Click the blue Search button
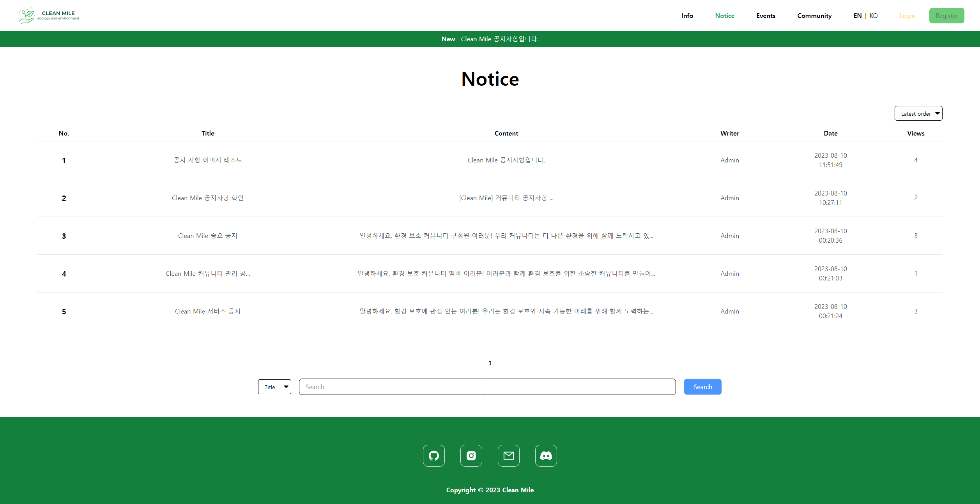980x504 pixels. pos(702,387)
